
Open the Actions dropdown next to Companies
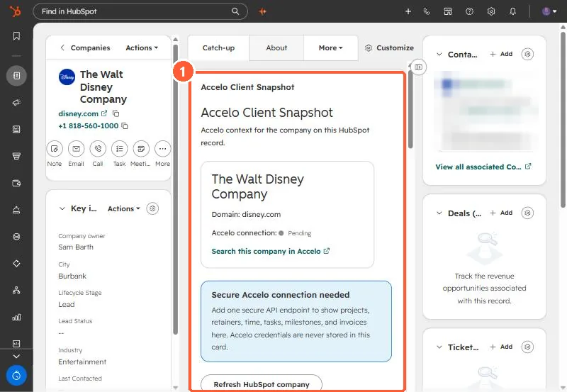pyautogui.click(x=142, y=47)
